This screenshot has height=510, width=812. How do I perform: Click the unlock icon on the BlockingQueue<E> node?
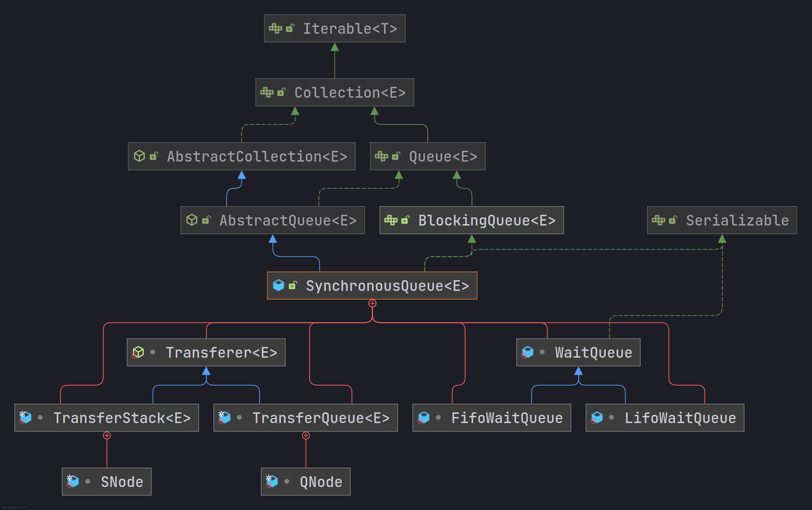(405, 220)
